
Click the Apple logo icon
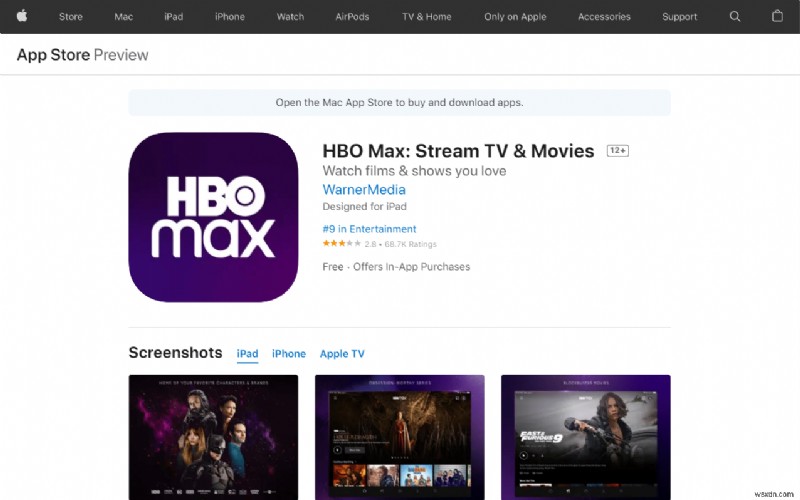tap(22, 16)
